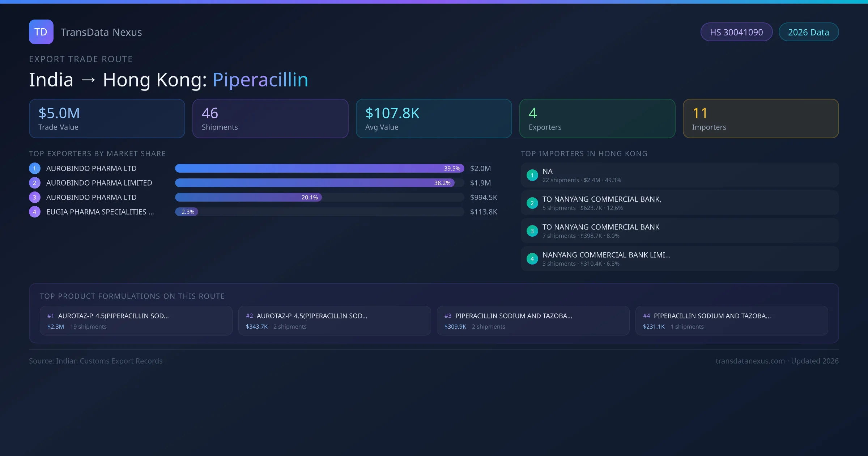Select the 2026 Data pill

pos(808,32)
